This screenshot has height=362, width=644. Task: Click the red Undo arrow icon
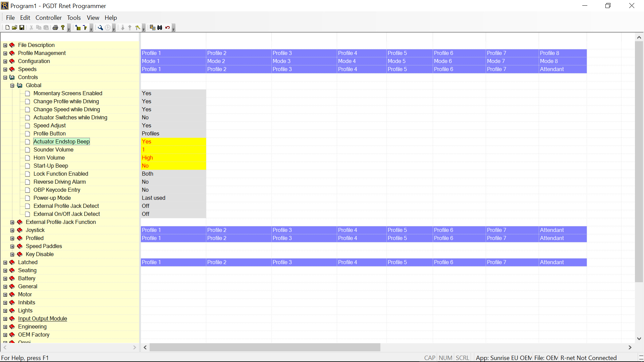click(167, 27)
